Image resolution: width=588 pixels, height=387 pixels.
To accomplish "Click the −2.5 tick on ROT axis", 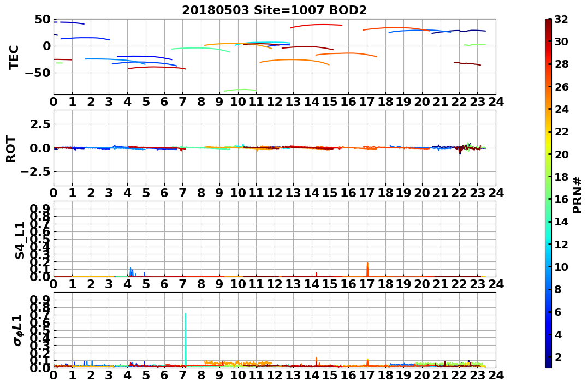I will [37, 172].
